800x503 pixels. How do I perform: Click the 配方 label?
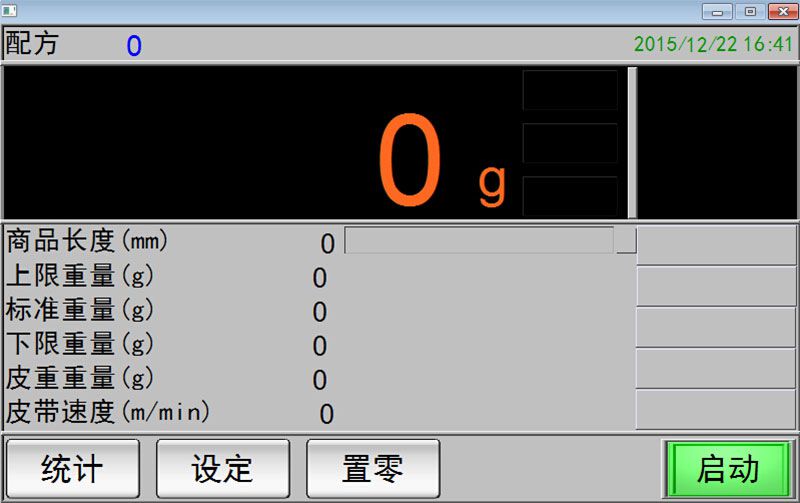tap(32, 43)
